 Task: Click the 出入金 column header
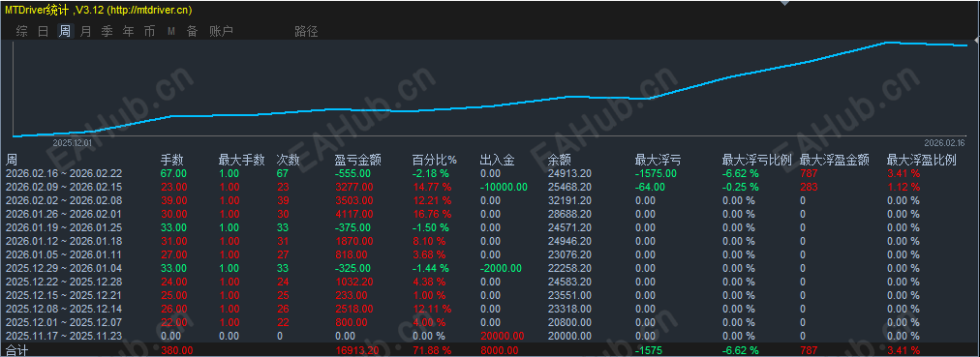tap(497, 160)
